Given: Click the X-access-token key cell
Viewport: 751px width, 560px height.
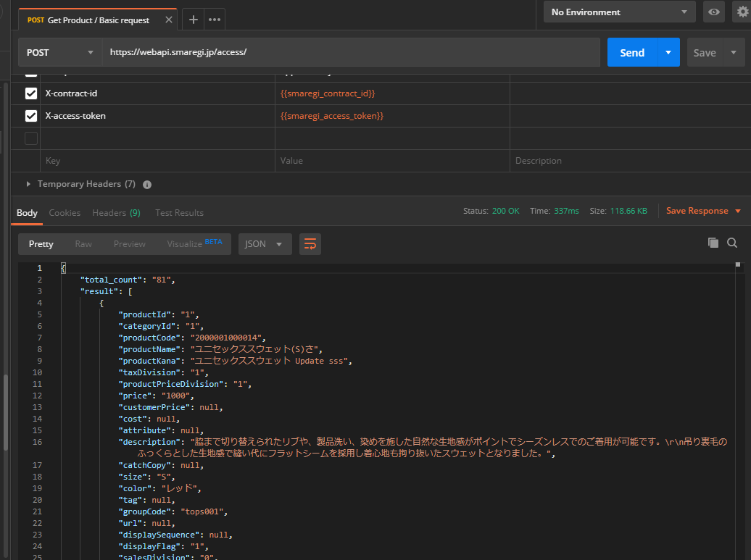Looking at the screenshot, I should coord(157,116).
